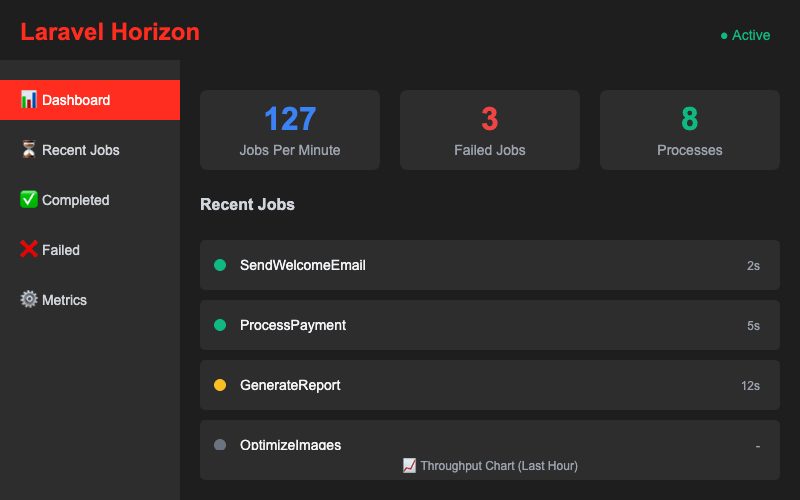Open the ProcessPayment job row

(490, 325)
